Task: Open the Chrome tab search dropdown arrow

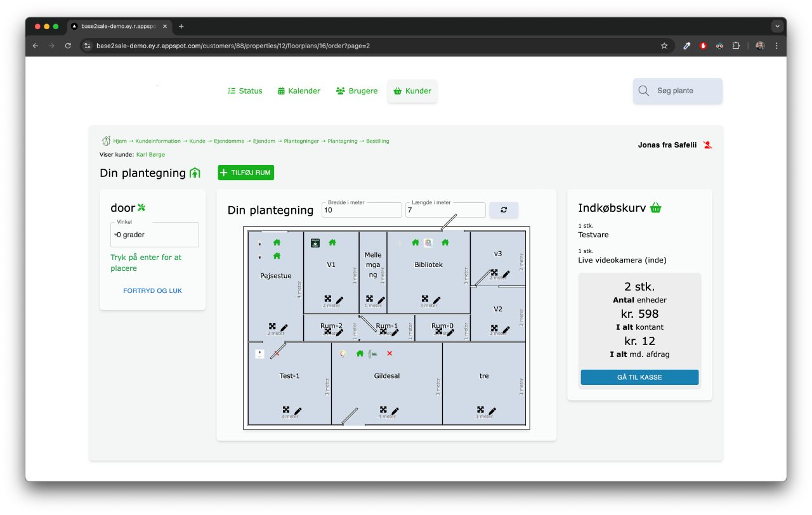Action: (x=777, y=27)
